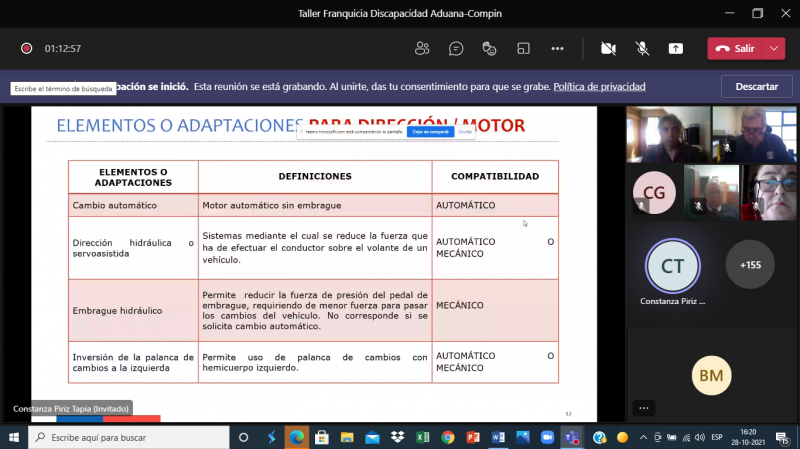Open Microsoft Edge from taskbar
The image size is (800, 449).
coord(296,437)
